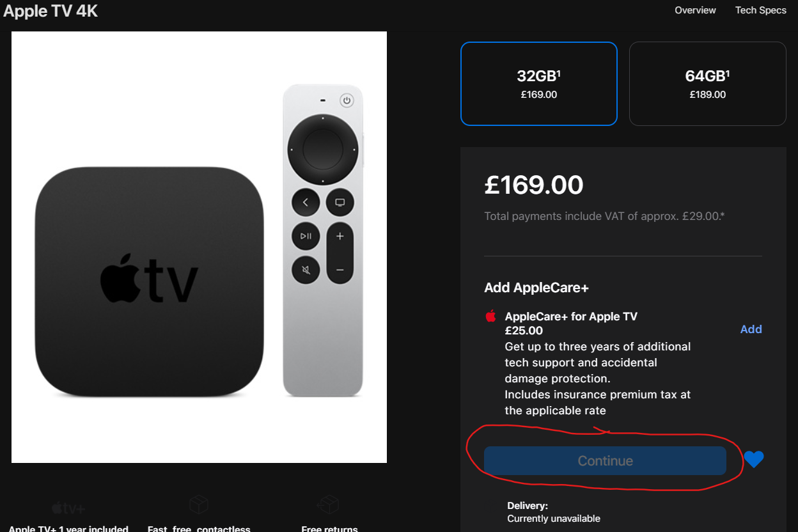Click the Continue button
The image size is (798, 532).
(605, 460)
